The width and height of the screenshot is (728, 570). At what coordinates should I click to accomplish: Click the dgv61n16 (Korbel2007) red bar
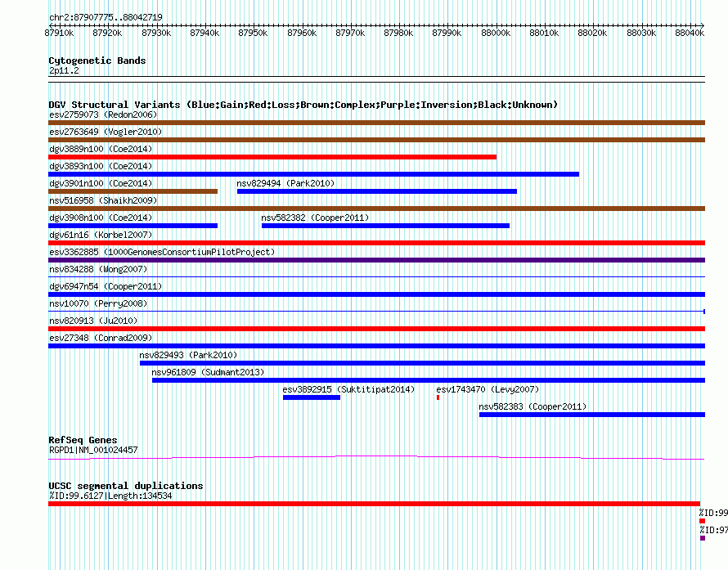pyautogui.click(x=376, y=243)
